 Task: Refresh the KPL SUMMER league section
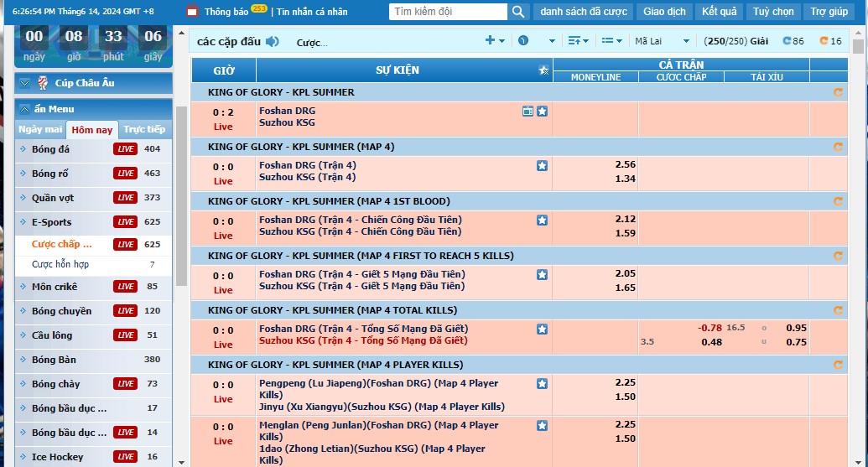tap(838, 92)
